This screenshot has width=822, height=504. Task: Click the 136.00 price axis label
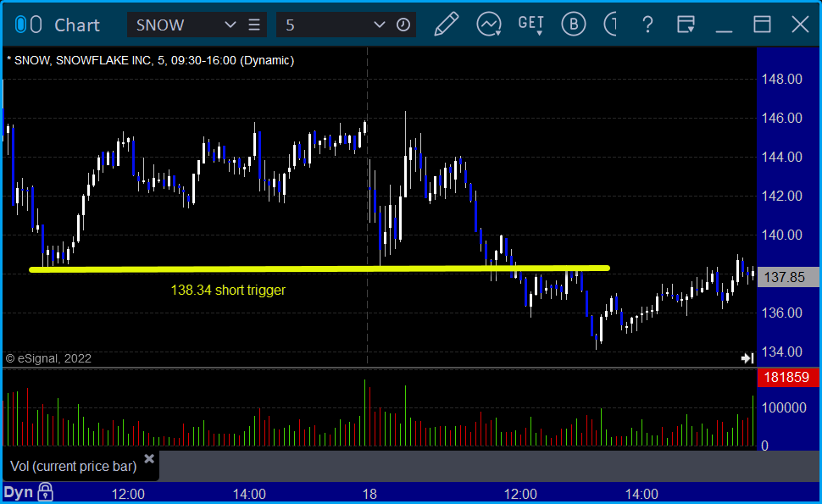point(781,313)
